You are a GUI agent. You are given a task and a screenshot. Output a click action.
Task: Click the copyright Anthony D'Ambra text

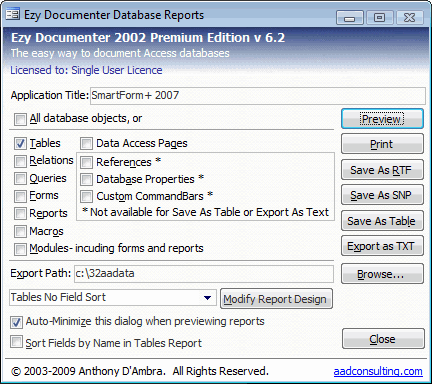point(140,371)
